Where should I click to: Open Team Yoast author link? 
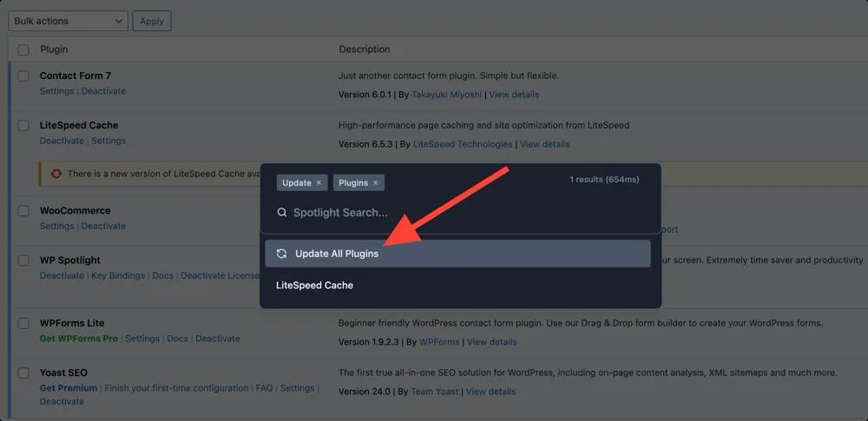(435, 391)
